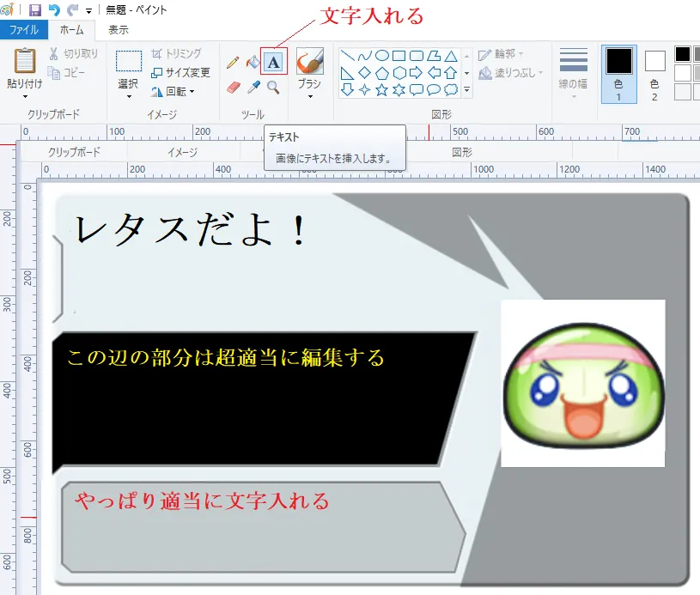The height and width of the screenshot is (595, 700).
Task: Click the Undo arrow in quick access toolbar
Action: 54,9
